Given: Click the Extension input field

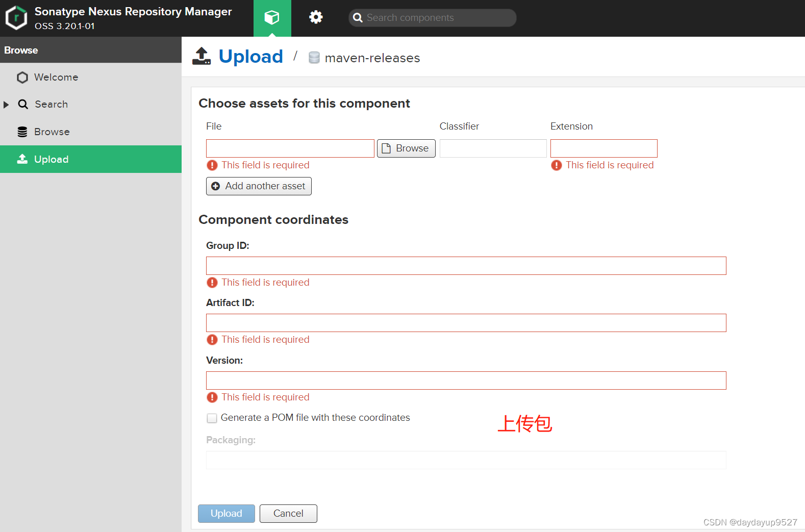Looking at the screenshot, I should tap(604, 148).
